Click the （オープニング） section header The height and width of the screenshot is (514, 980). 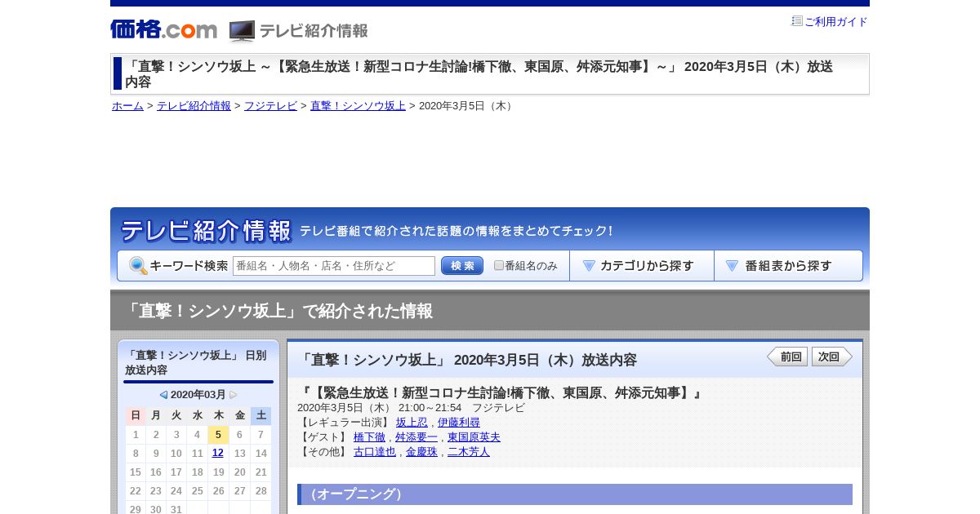click(575, 494)
